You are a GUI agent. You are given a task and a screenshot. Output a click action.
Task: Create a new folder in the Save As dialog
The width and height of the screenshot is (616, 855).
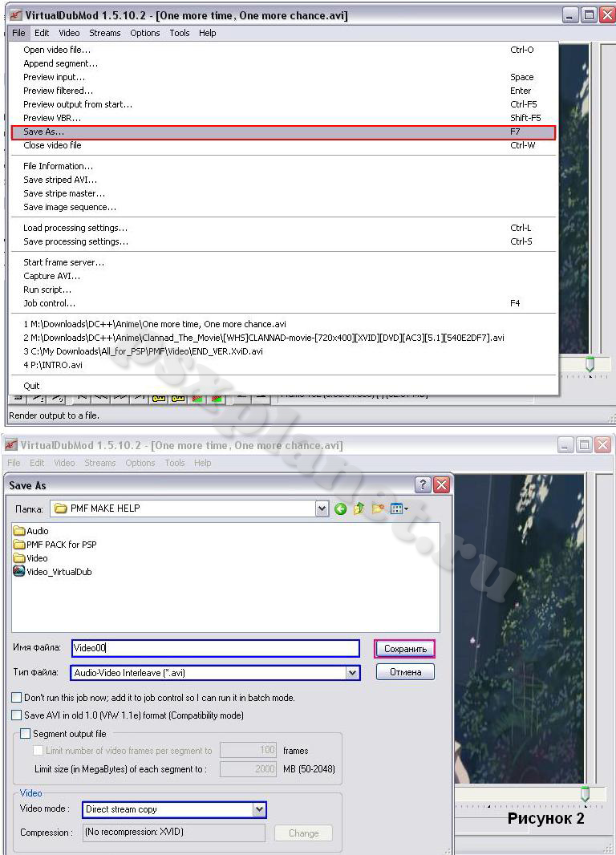click(378, 509)
